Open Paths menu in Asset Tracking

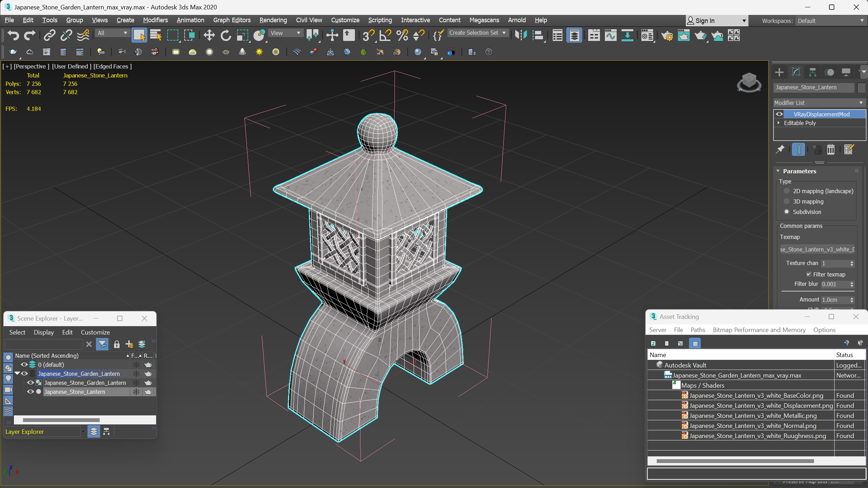coord(698,330)
